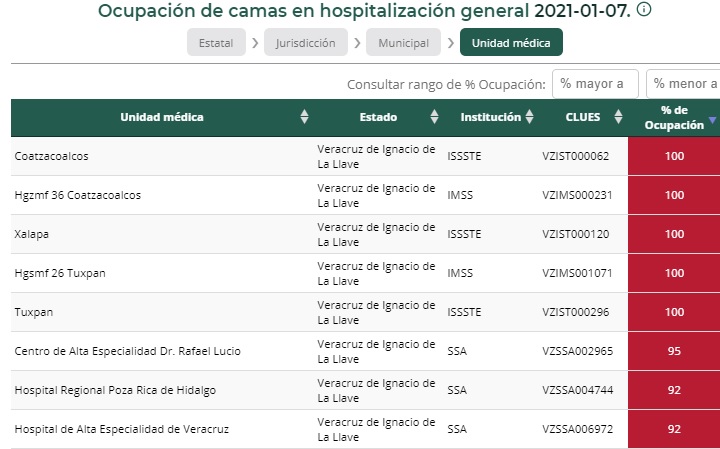Click Hospital Regional Poza Rica de Hidalgo
The image size is (720, 449).
click(x=115, y=390)
